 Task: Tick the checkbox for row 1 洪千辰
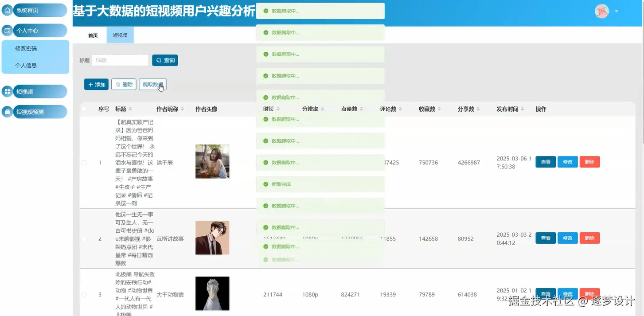(84, 163)
